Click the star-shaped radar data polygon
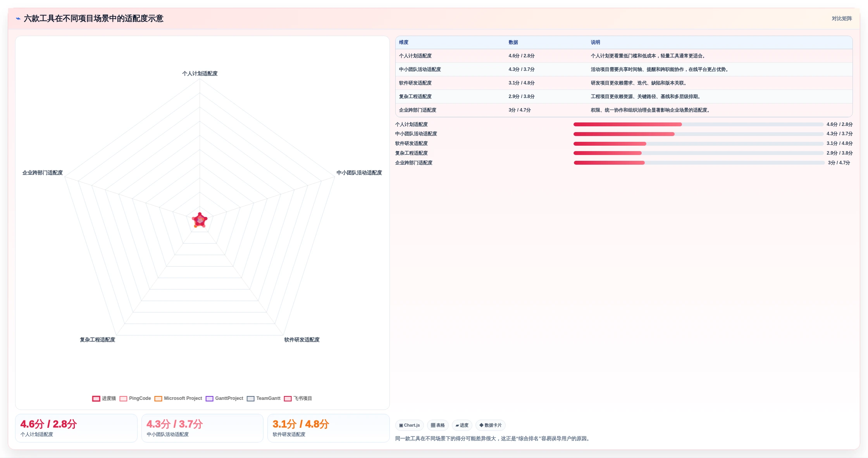 click(200, 220)
